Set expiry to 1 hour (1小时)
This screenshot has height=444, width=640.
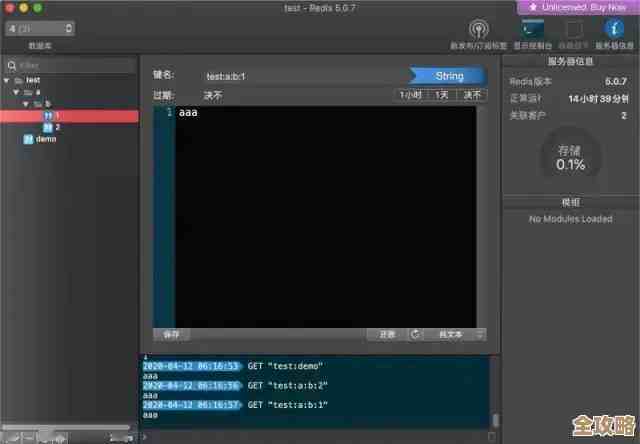pyautogui.click(x=412, y=95)
